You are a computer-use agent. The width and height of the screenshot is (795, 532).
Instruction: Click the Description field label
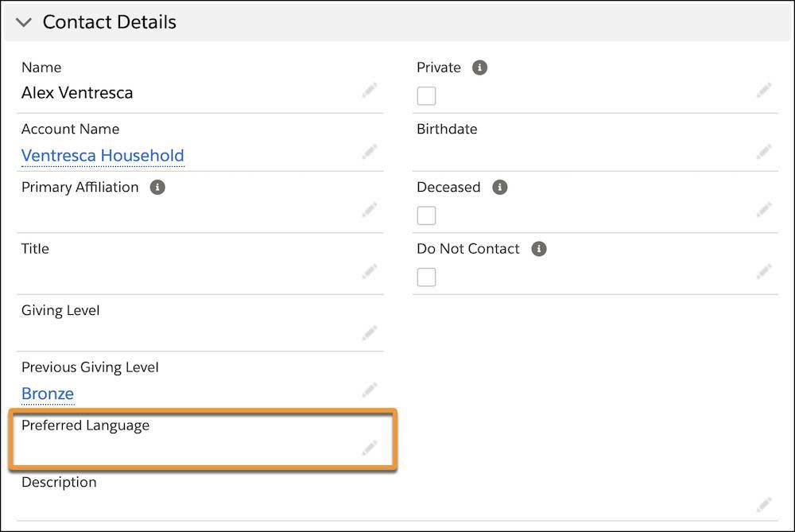click(59, 483)
